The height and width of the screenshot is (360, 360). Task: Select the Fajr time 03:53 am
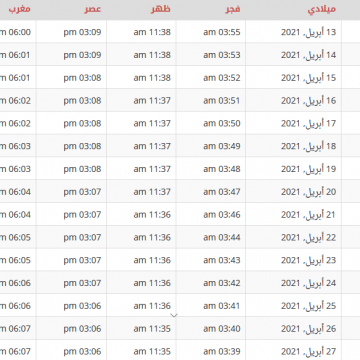click(222, 55)
